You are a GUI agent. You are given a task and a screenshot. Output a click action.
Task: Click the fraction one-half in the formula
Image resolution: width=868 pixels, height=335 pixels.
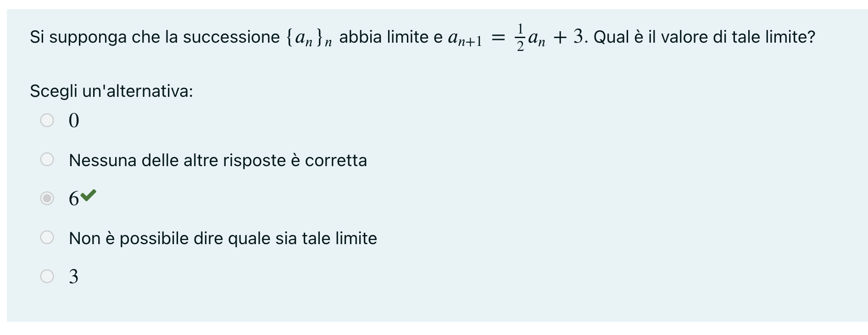coord(520,38)
